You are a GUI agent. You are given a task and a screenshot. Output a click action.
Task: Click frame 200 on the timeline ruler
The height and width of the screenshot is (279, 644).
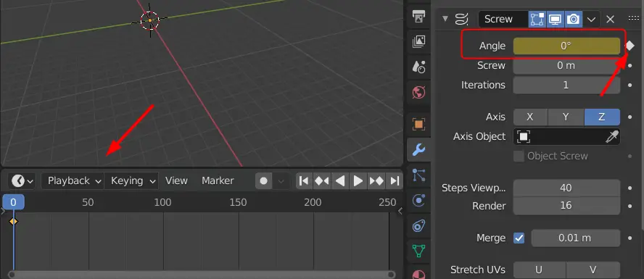[x=313, y=202]
